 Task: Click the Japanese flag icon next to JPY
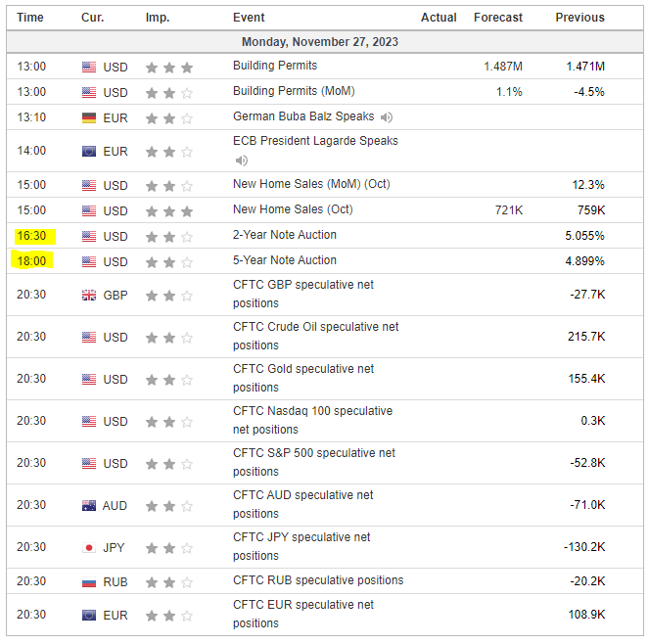(90, 548)
